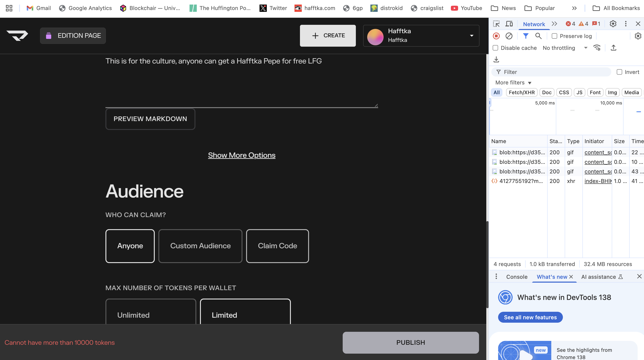
Task: Click the inspect element picker icon
Action: click(496, 24)
